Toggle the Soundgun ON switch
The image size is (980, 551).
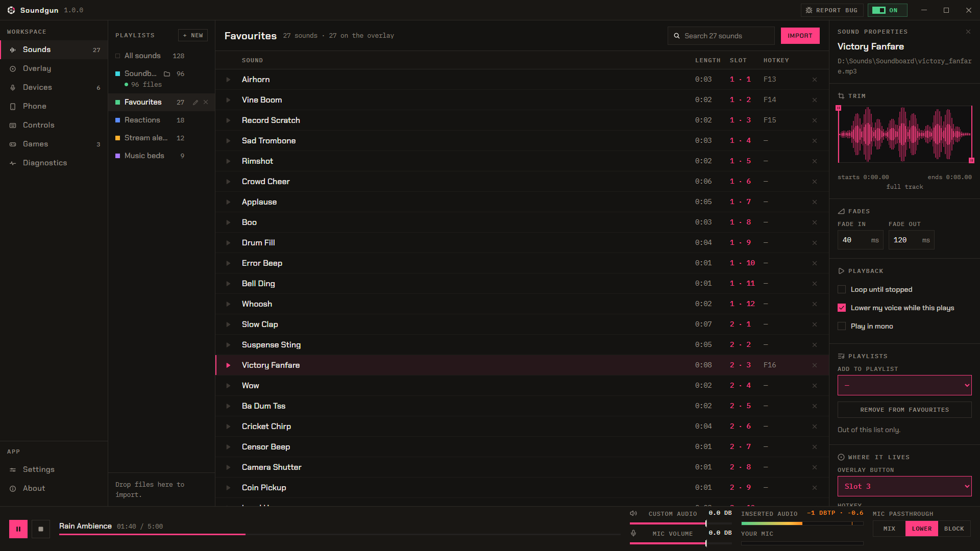pos(887,10)
